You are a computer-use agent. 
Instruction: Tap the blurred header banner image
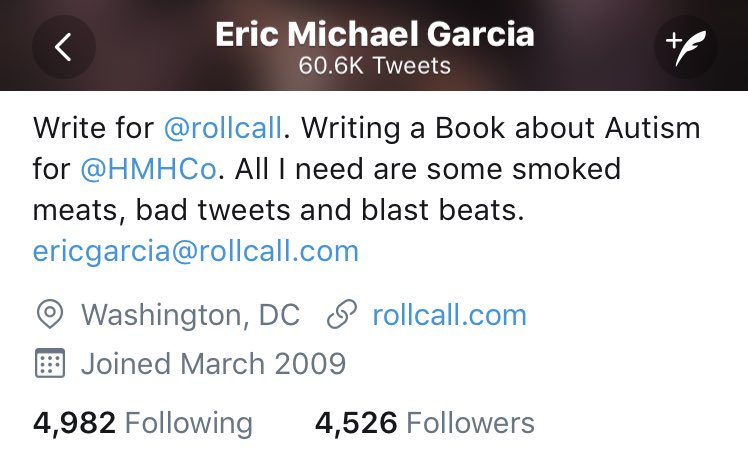click(x=374, y=45)
